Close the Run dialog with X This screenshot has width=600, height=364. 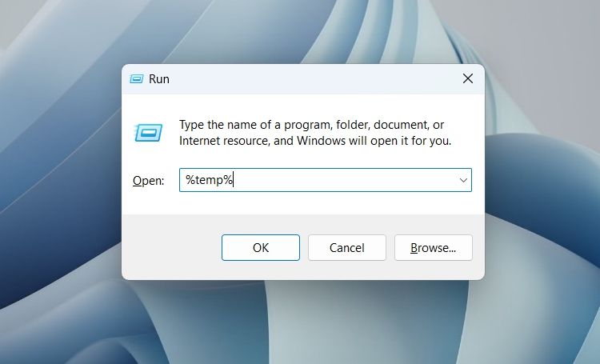468,78
